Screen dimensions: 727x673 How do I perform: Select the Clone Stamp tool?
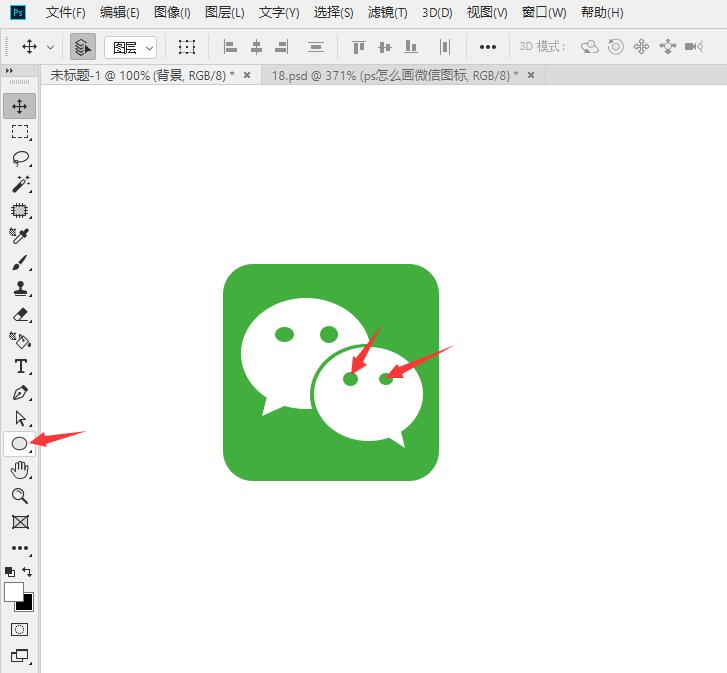[20, 288]
